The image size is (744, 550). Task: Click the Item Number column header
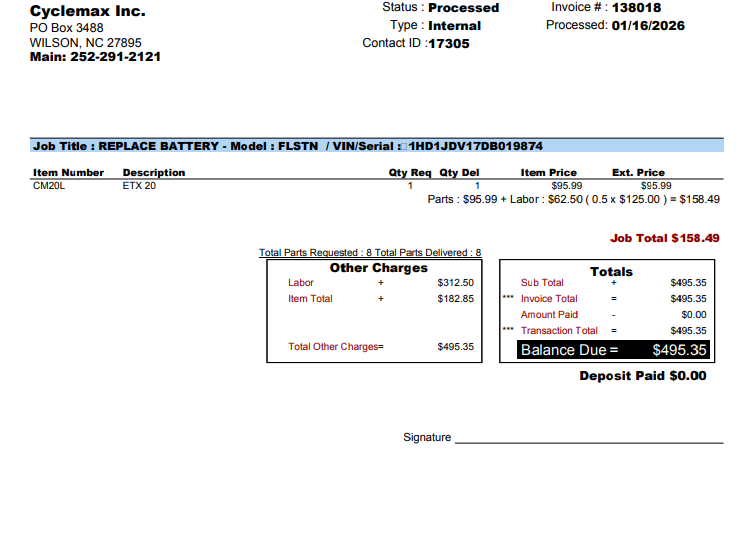click(68, 173)
